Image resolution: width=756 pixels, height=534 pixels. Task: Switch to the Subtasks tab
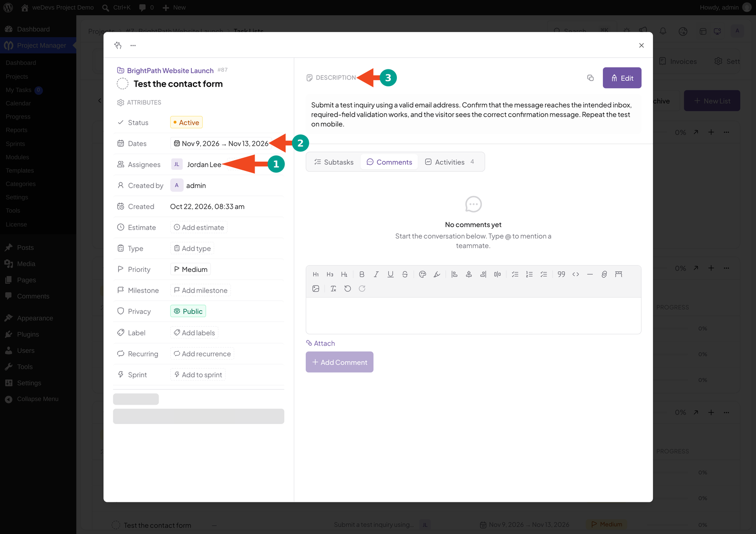(334, 162)
